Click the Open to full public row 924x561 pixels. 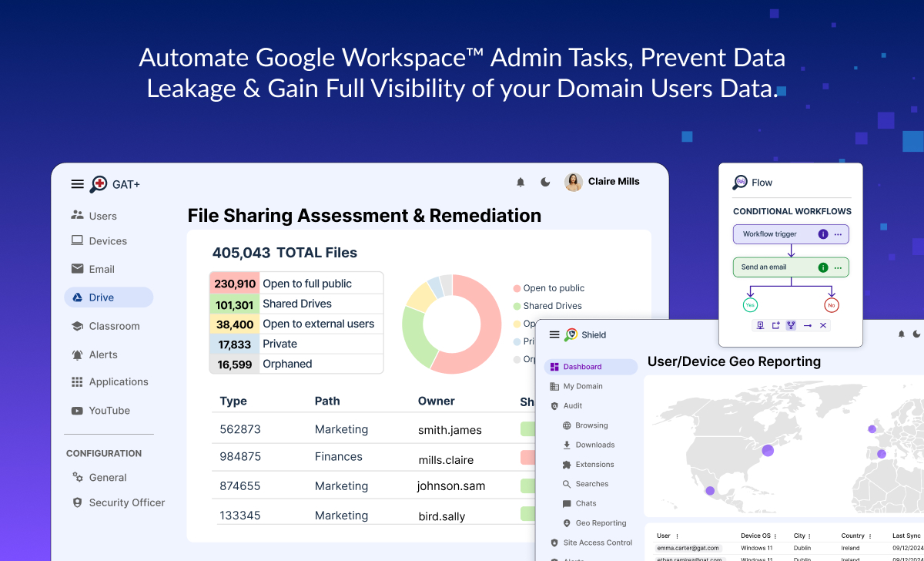(296, 284)
